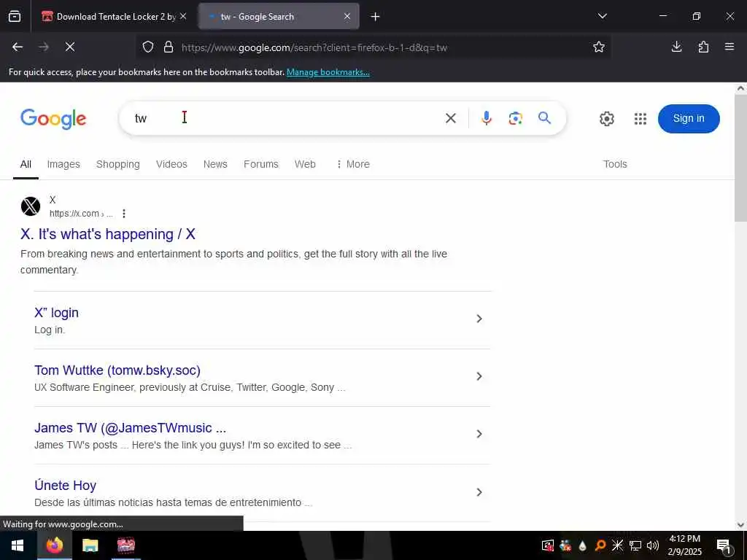The image size is (747, 560).
Task: Open the Downloads panel
Action: pyautogui.click(x=676, y=47)
